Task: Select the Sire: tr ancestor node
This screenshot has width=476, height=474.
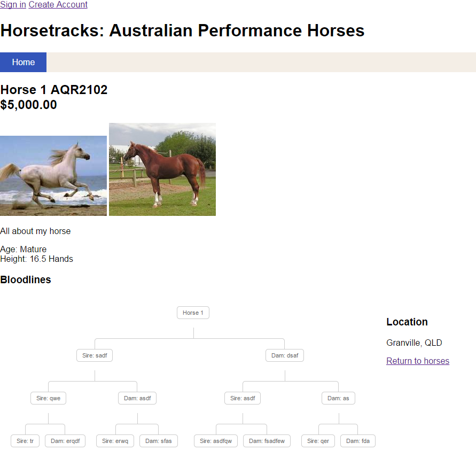Action: point(25,441)
